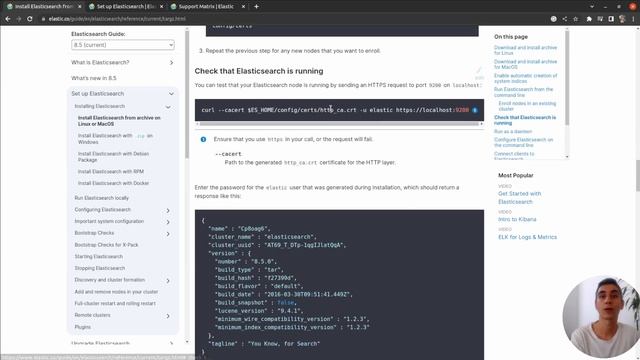Open Run Elasticsearch locally page
Viewport: 640px width, 360px height.
pyautogui.click(x=102, y=198)
